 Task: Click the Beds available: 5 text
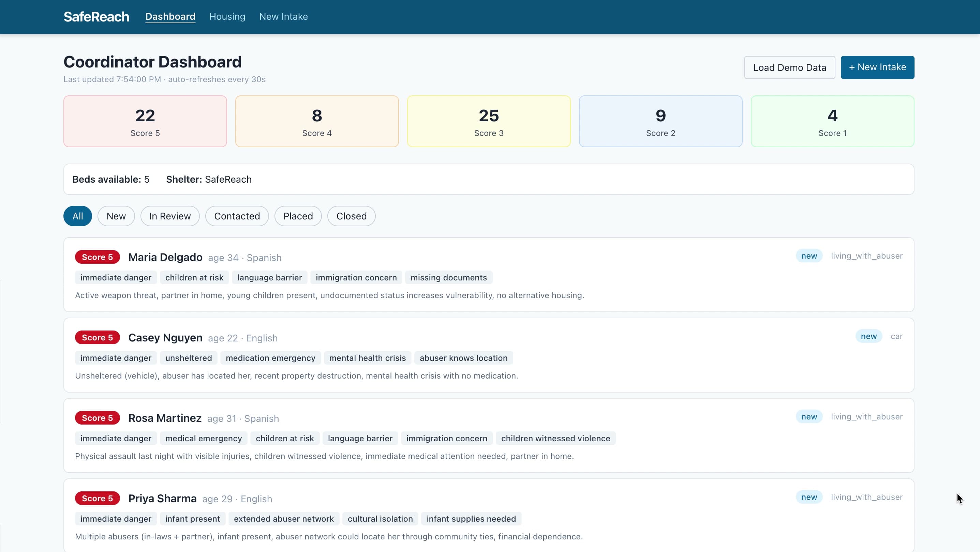(111, 180)
